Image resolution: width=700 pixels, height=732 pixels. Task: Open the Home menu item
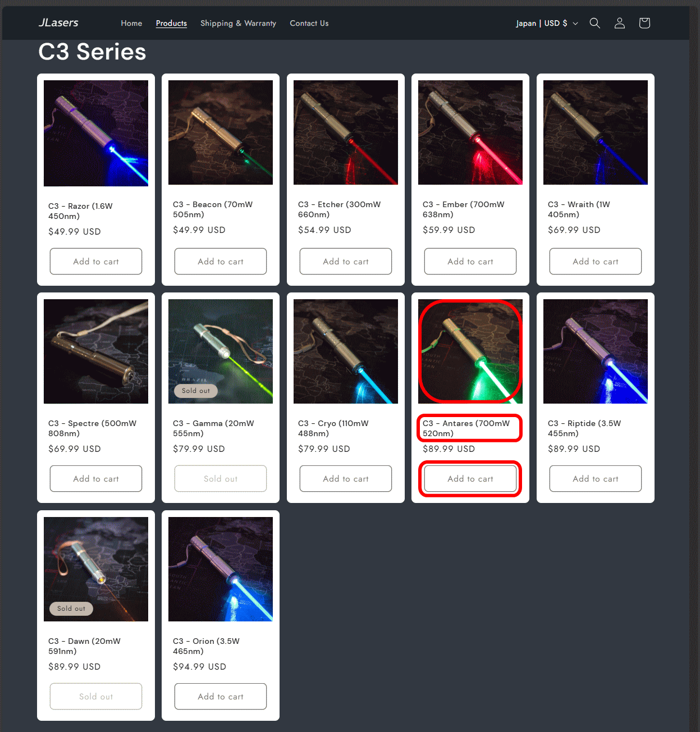pyautogui.click(x=131, y=23)
